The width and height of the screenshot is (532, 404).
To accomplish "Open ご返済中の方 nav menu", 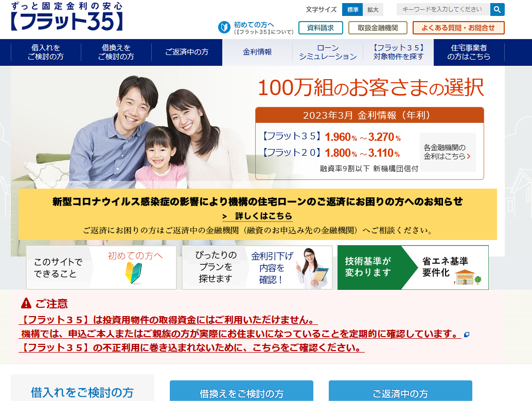I will tap(187, 52).
